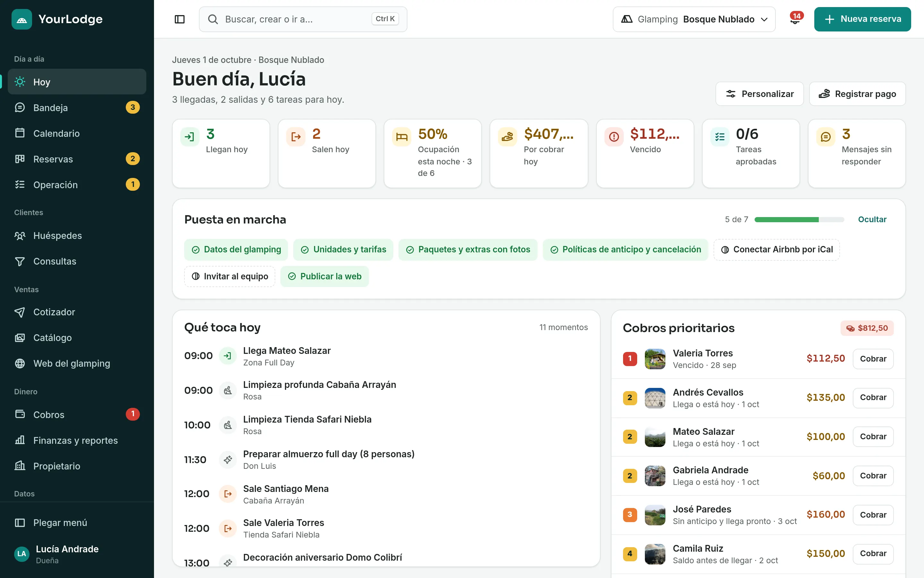Click the Vencido alert icon
This screenshot has width=924, height=578.
coord(614,137)
